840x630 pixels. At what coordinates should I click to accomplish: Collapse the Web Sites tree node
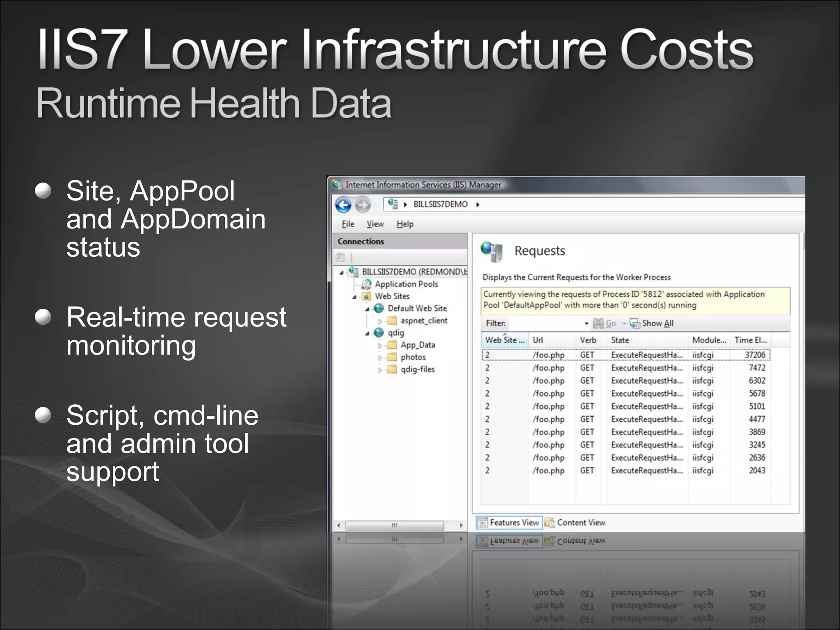(x=354, y=297)
